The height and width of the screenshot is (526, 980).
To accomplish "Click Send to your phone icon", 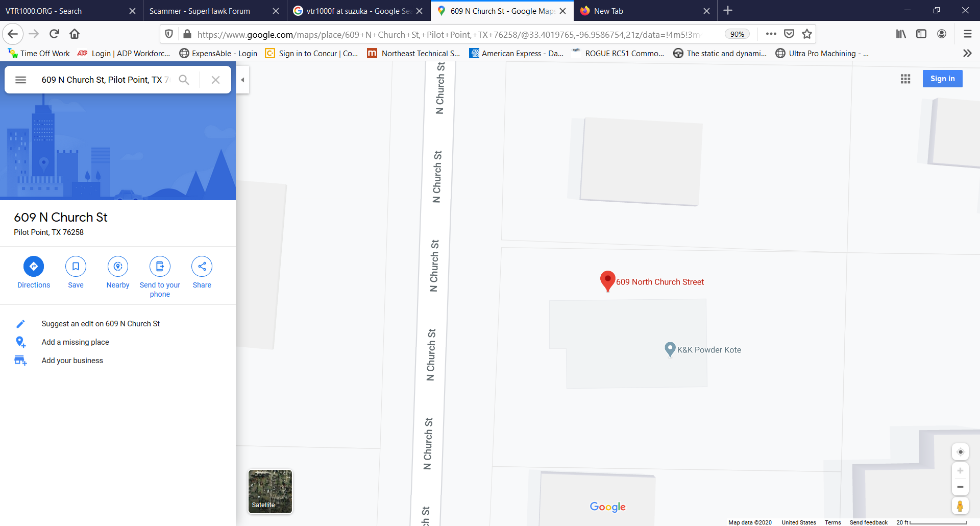I will [x=160, y=266].
